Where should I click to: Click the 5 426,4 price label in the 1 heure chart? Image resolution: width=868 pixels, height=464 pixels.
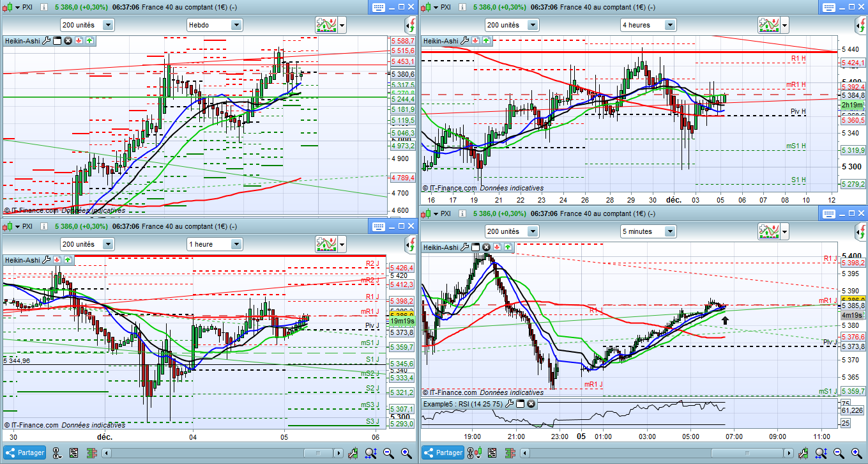click(x=402, y=268)
